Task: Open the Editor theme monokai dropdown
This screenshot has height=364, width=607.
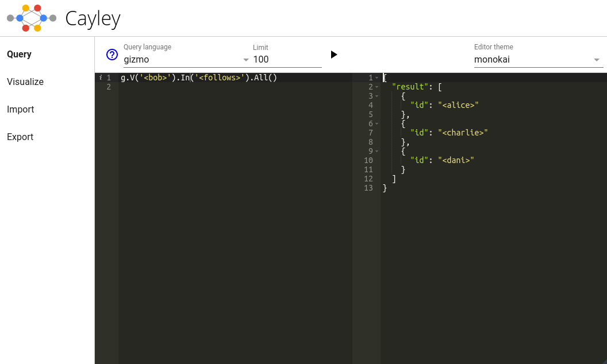Action: click(x=537, y=60)
